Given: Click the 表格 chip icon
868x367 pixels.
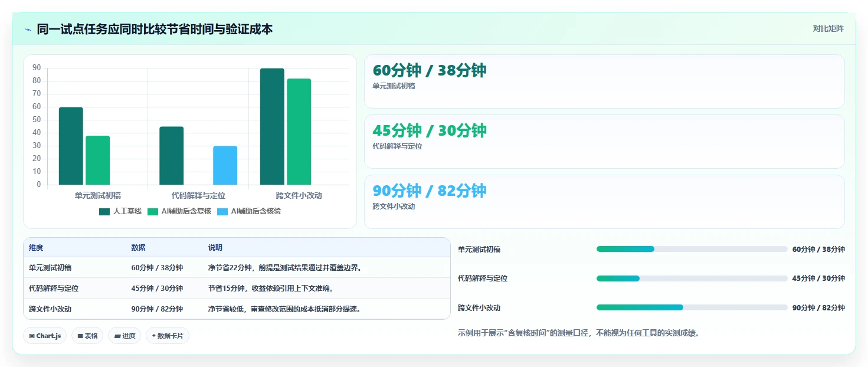Looking at the screenshot, I should coord(80,336).
